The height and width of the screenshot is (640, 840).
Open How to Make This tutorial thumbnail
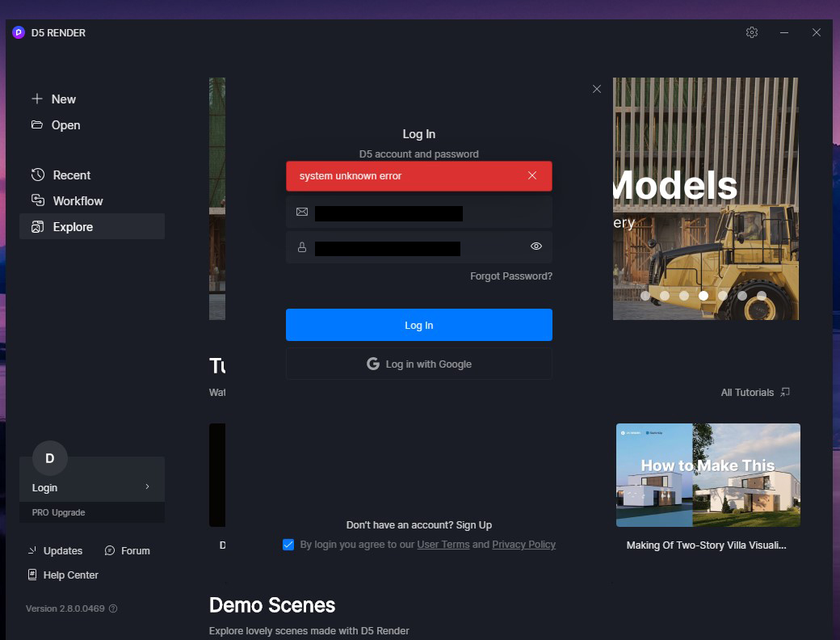click(x=708, y=475)
